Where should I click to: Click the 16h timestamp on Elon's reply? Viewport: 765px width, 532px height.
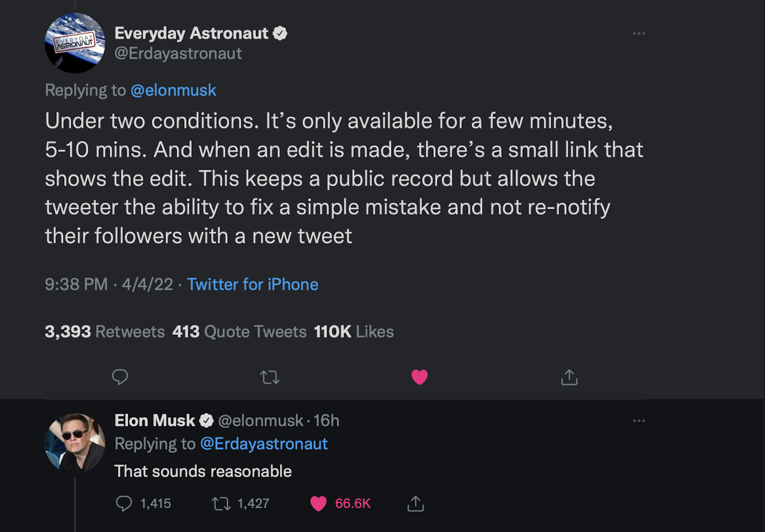(x=326, y=421)
